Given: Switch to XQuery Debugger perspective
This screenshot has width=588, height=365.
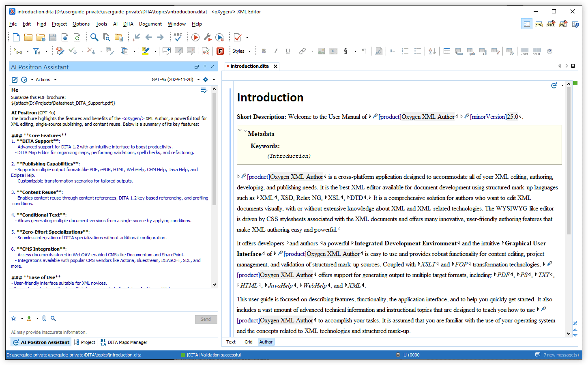Looking at the screenshot, I should [x=563, y=24].
